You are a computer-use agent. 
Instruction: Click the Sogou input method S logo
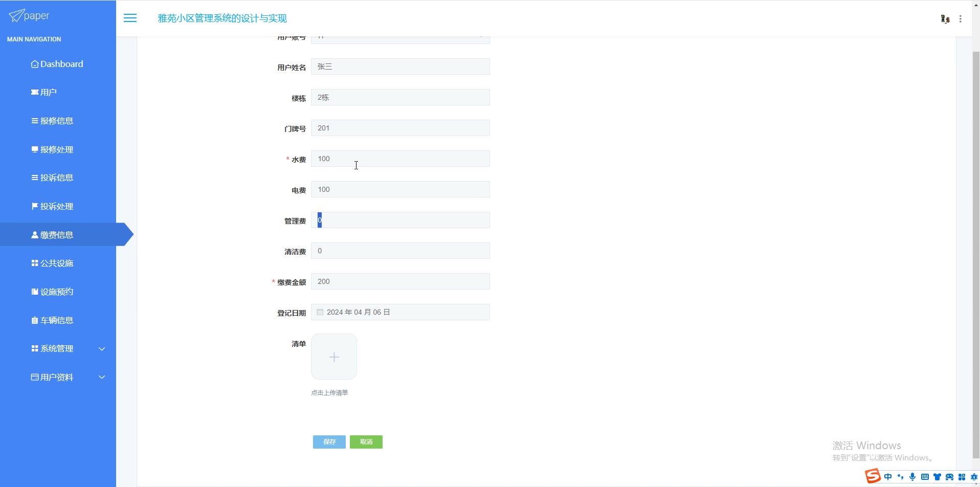pyautogui.click(x=873, y=476)
